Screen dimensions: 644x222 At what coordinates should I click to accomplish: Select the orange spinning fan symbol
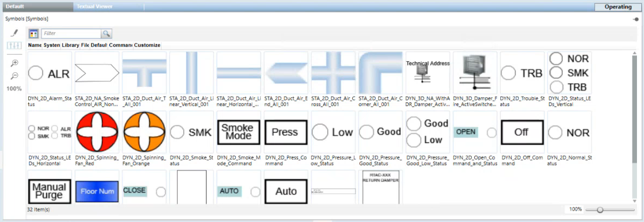tap(144, 132)
